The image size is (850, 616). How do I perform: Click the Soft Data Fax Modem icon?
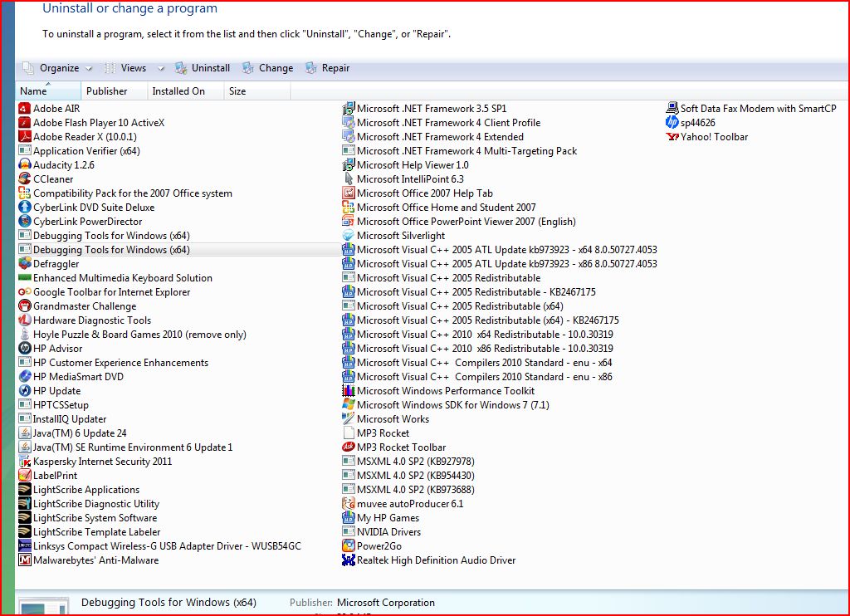pyautogui.click(x=672, y=109)
